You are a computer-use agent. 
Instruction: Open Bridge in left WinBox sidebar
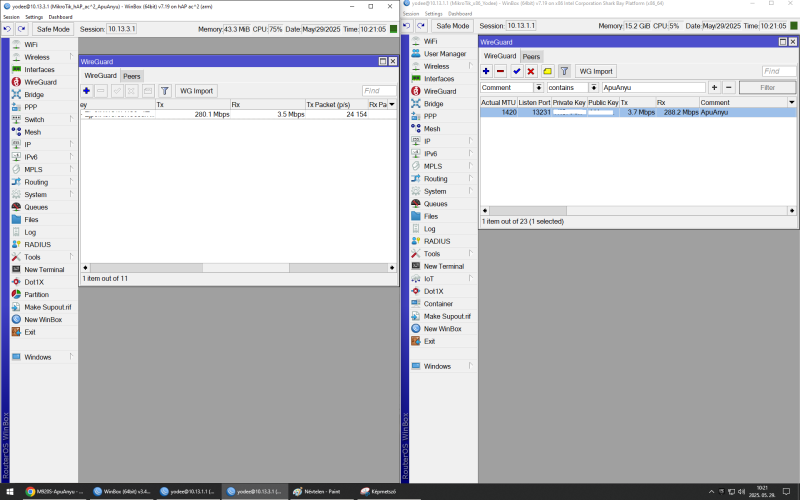click(x=34, y=94)
